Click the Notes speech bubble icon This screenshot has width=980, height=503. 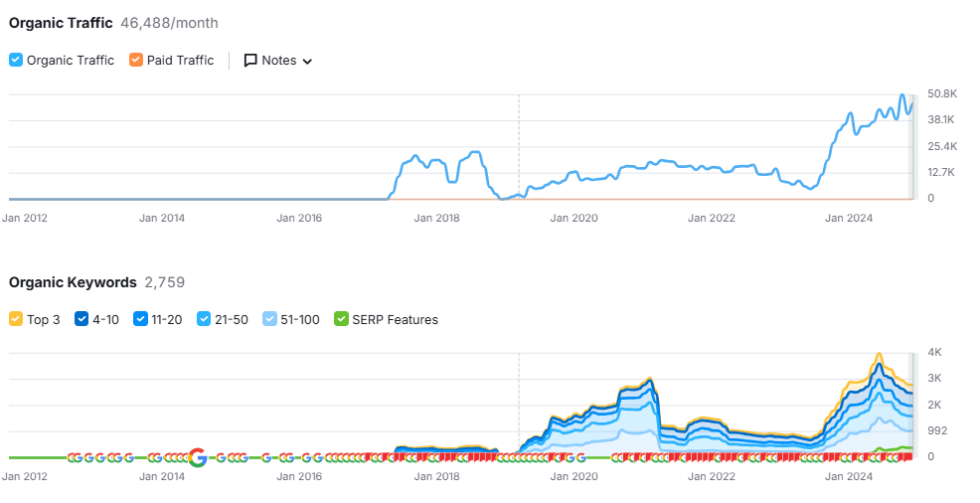[250, 61]
